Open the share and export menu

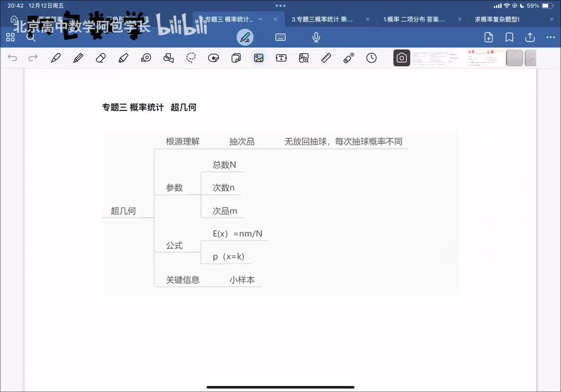coord(530,37)
